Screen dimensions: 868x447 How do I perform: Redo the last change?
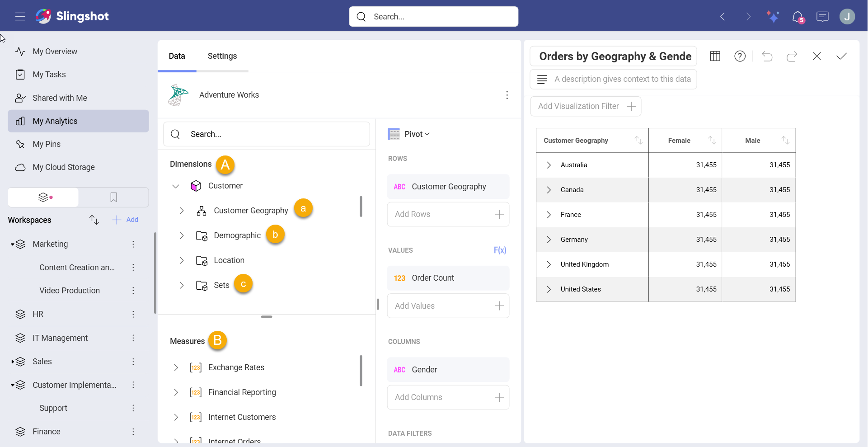(792, 56)
